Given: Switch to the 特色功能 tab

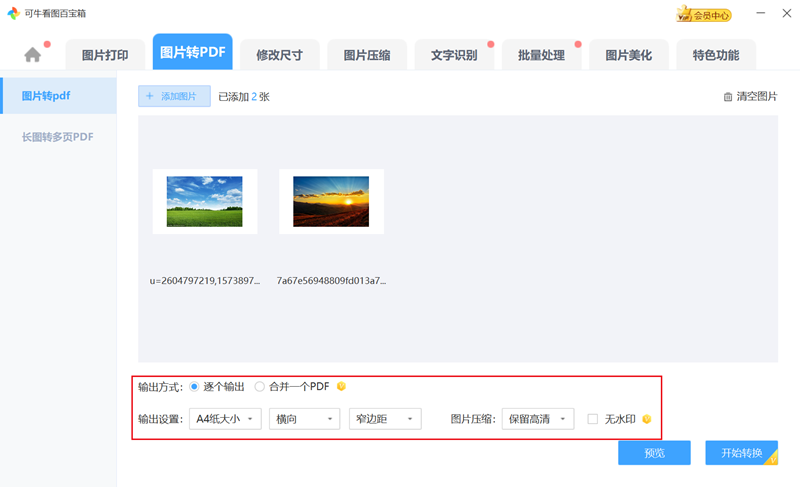Looking at the screenshot, I should click(716, 55).
